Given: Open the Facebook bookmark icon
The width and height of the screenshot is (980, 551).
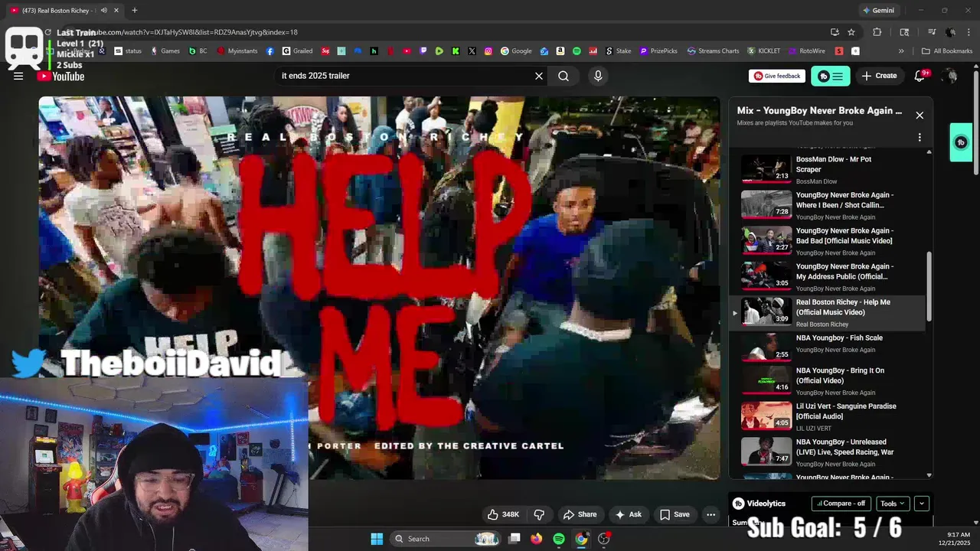Looking at the screenshot, I should (270, 51).
